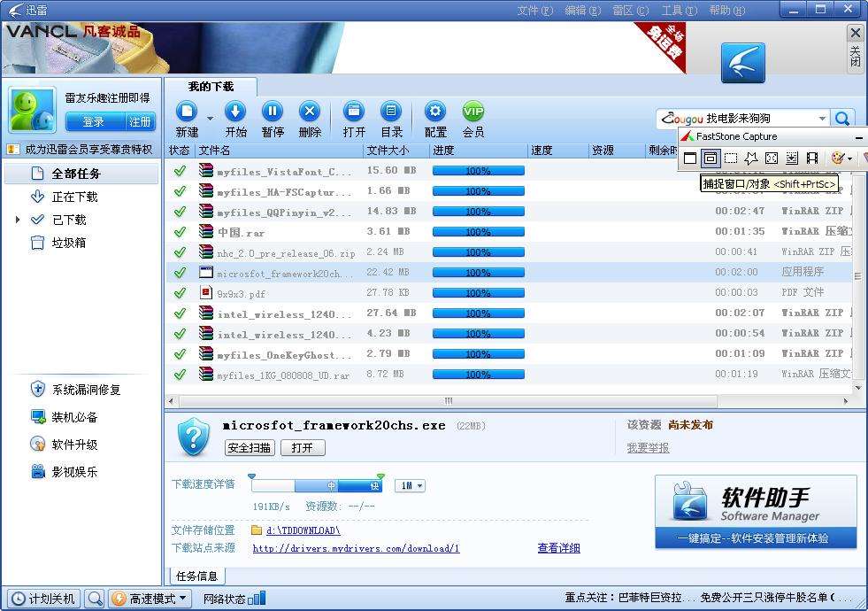Viewport: 868px width, 611px height.
Task: Click the status bar magnifier search icon
Action: tap(95, 599)
